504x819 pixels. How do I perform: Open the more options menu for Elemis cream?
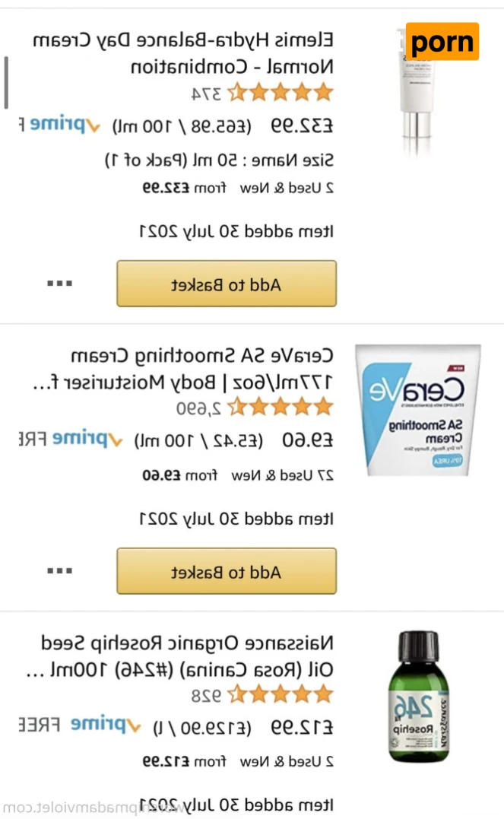(59, 283)
